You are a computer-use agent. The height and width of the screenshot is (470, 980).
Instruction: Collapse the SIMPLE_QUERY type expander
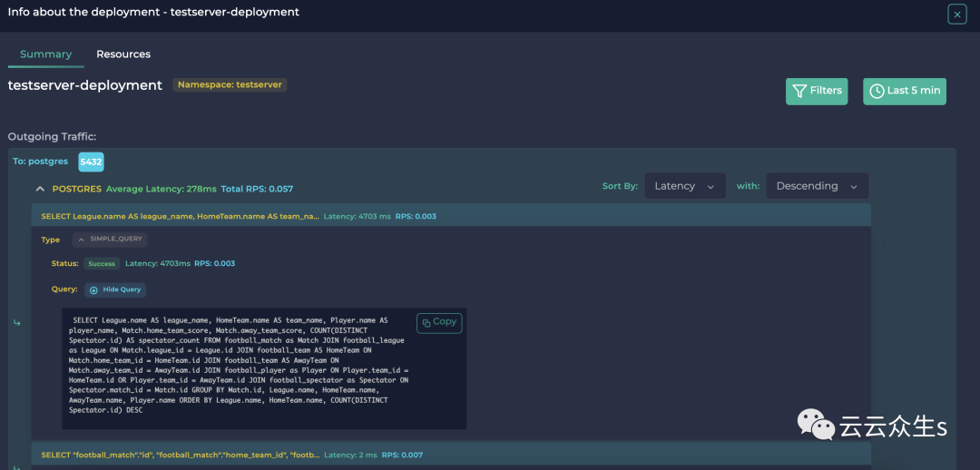(x=110, y=240)
